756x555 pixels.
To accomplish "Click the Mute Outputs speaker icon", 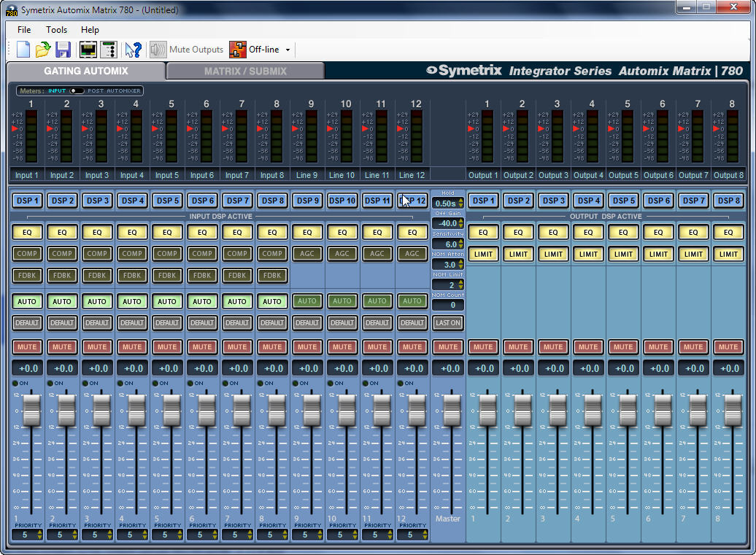I will click(158, 49).
